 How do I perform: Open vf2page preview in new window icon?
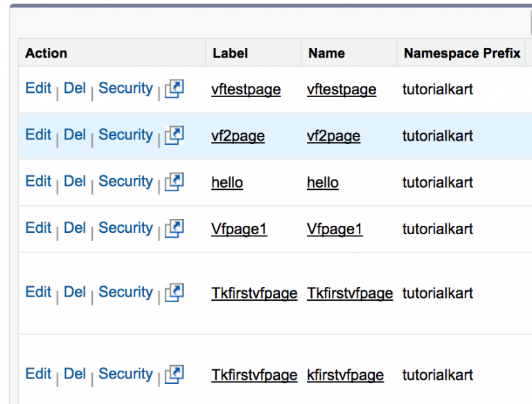[x=174, y=135]
